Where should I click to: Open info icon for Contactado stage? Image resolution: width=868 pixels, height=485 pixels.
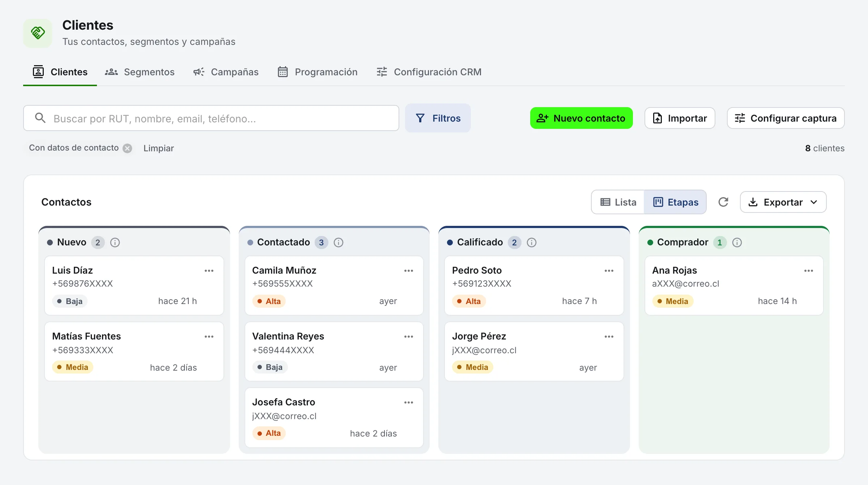click(339, 242)
